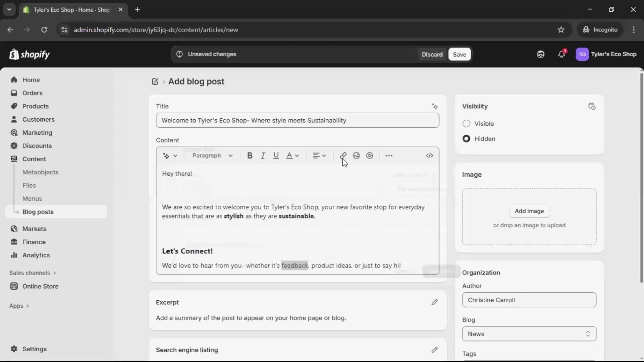Select the Hidden visibility option

[466, 138]
